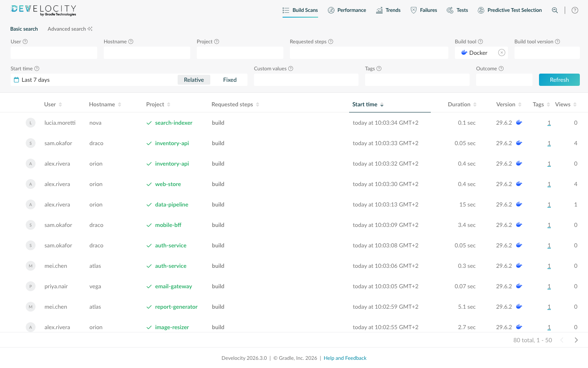Click the Start time help icon

[x=37, y=69]
